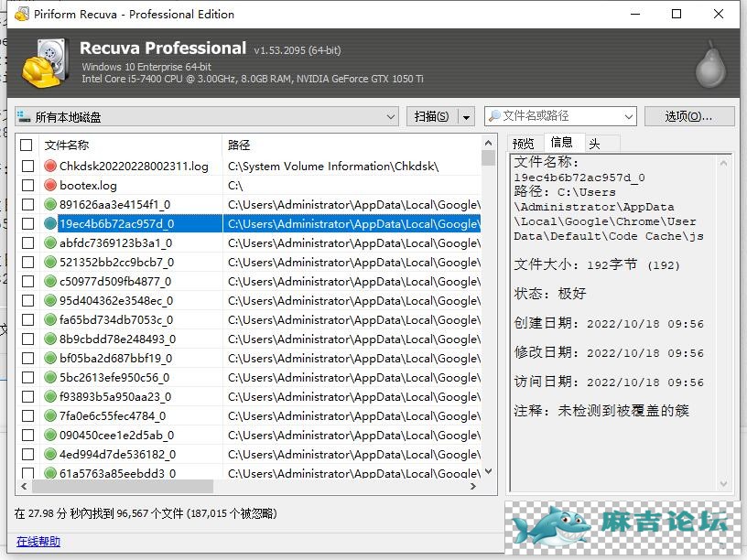Click the green status dot for 5bc2613efe950c56_0
Viewport: 747px width, 560px height.
pyautogui.click(x=50, y=377)
